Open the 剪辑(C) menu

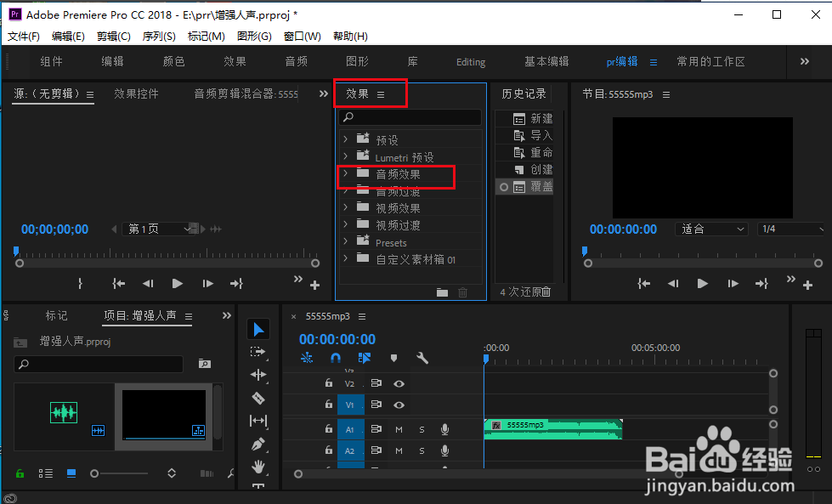114,36
